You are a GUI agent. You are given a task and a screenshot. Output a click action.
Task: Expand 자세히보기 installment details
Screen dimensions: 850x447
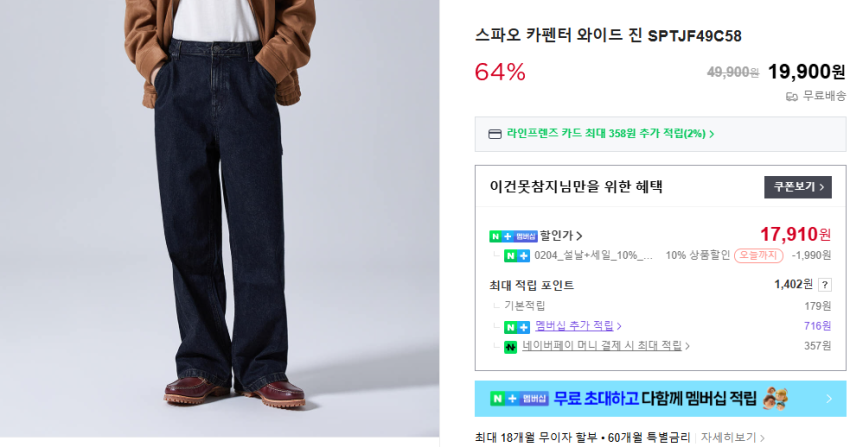point(732,437)
